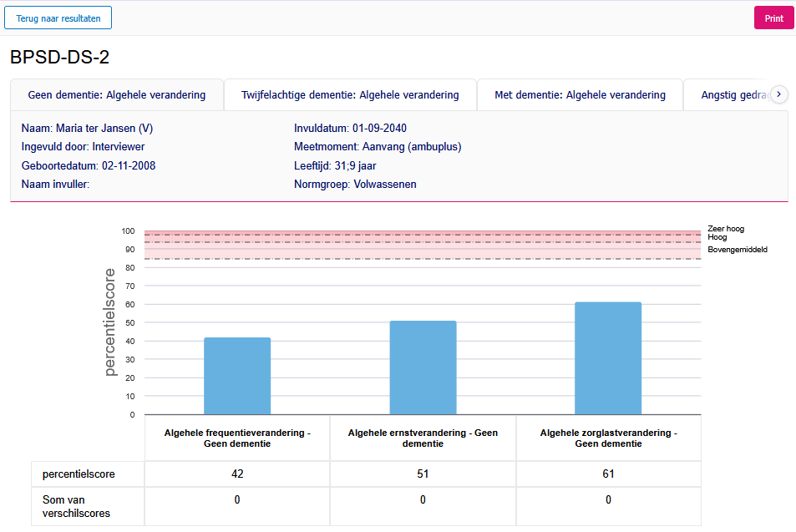Click the 'percentielscore' table row label

79,474
